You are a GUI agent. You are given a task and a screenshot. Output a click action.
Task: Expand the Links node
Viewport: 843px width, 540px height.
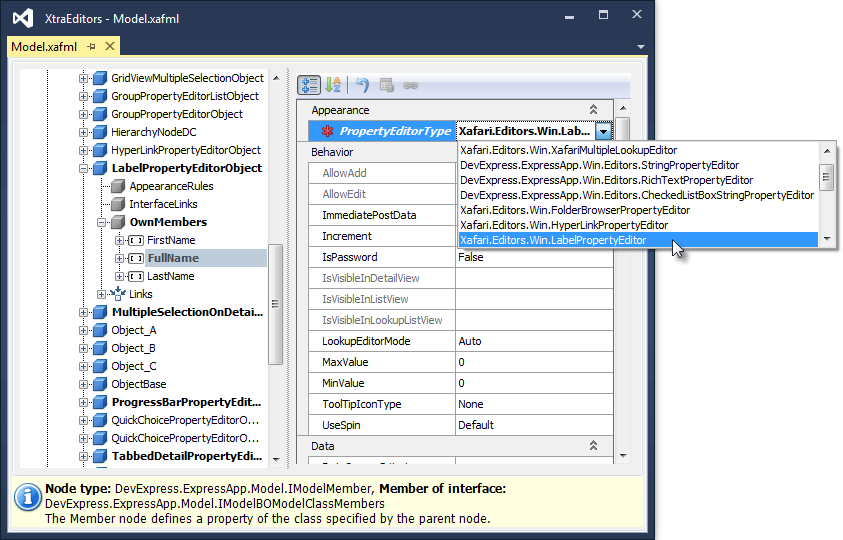[101, 294]
